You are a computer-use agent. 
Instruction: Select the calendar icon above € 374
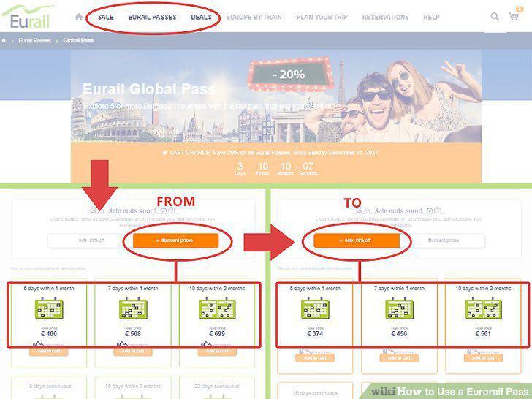coord(315,308)
